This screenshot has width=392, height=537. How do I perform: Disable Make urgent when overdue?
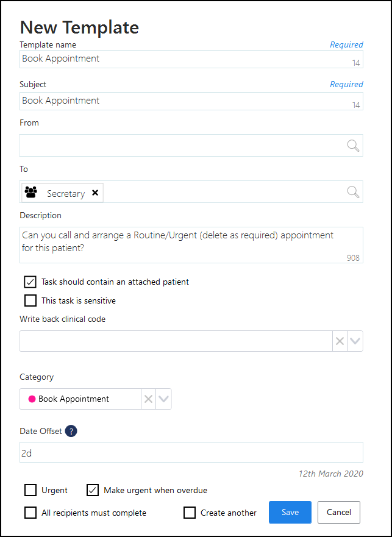click(93, 490)
